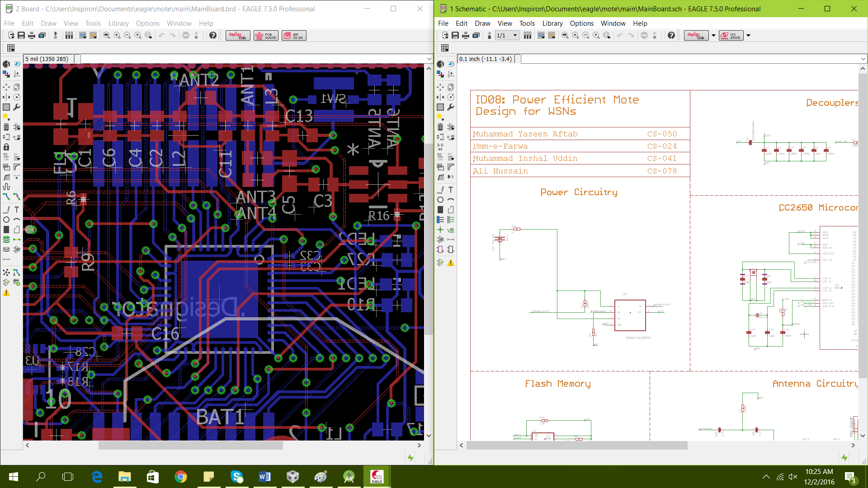The width and height of the screenshot is (868, 488).
Task: Open the Window menu in Schematic window
Action: 613,23
